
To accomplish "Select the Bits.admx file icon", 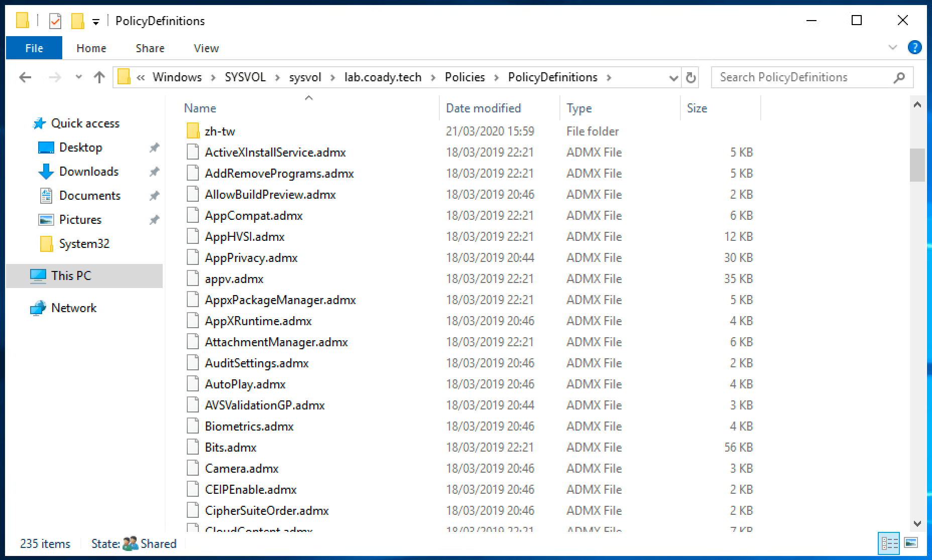I will (193, 447).
